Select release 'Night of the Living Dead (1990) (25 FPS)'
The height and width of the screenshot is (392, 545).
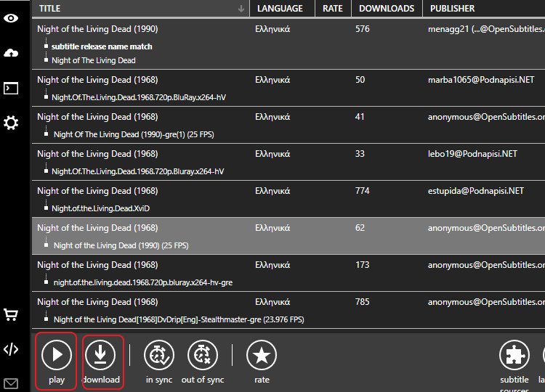121,245
